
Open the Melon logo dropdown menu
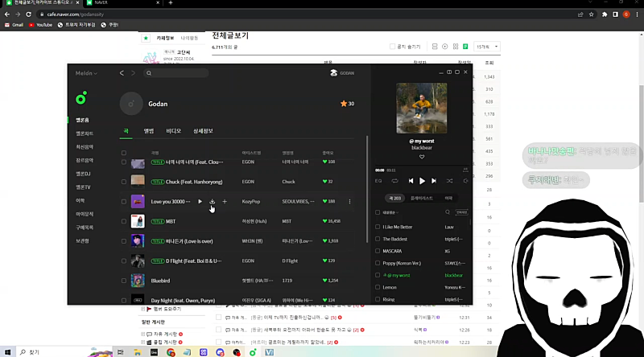point(85,73)
